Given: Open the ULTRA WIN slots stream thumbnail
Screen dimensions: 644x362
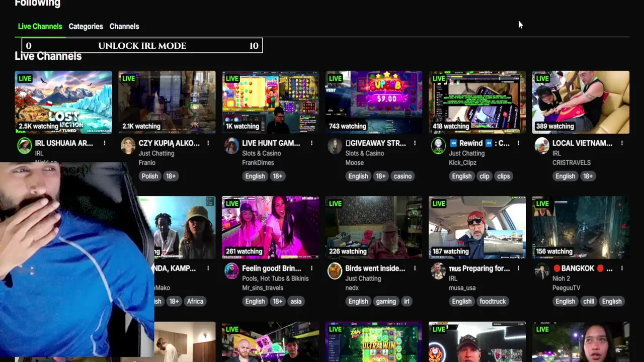Looking at the screenshot, I should 374,342.
